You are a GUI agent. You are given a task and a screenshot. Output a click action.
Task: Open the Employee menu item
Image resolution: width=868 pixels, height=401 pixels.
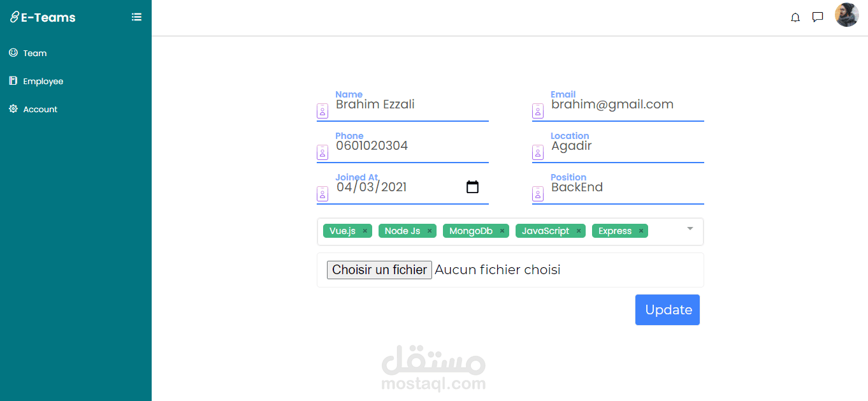tap(36, 81)
